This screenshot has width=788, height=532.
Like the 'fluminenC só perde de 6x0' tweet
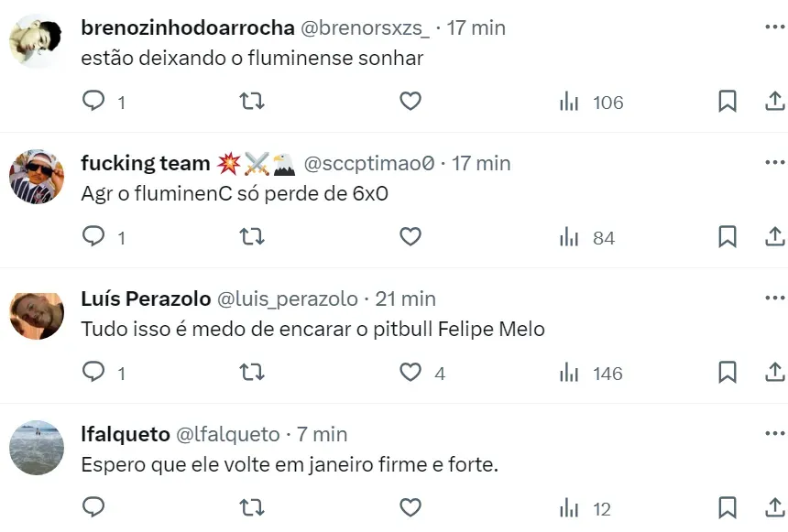click(410, 237)
